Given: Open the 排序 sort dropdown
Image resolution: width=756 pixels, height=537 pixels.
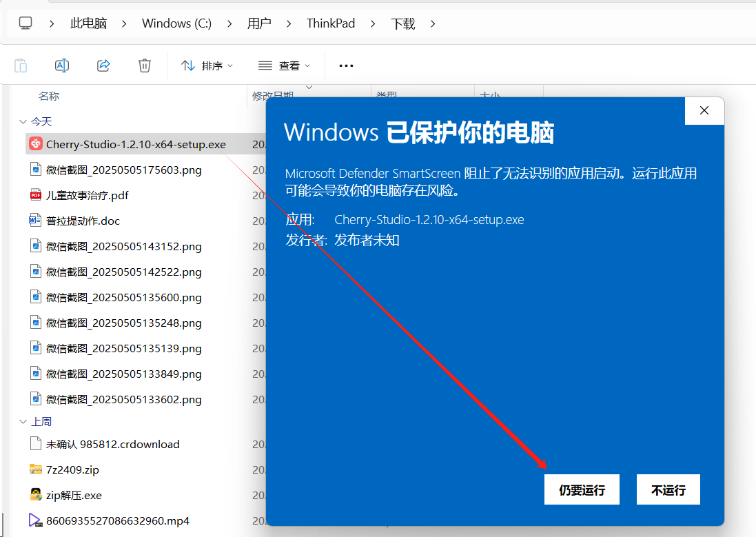Looking at the screenshot, I should [x=207, y=65].
